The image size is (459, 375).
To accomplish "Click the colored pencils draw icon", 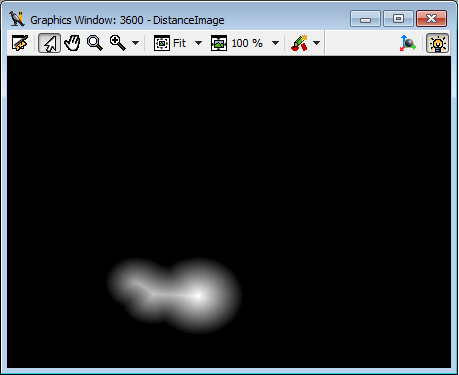I will [x=299, y=43].
